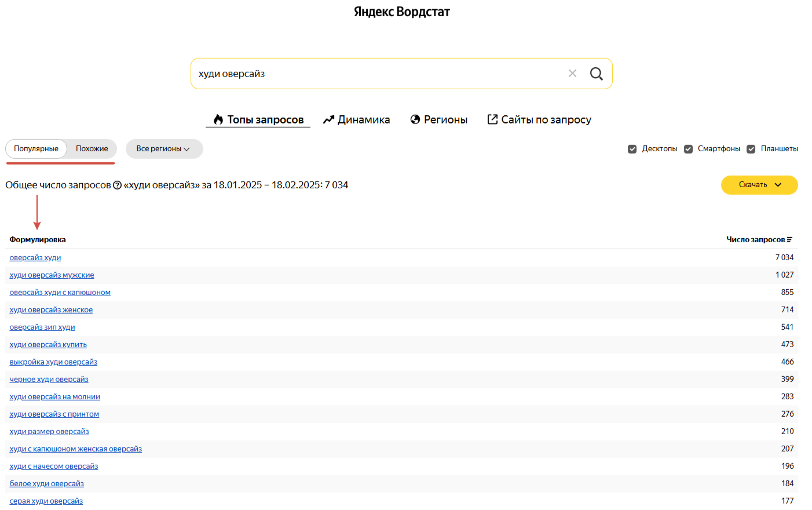Click the 210 count value
The width and height of the screenshot is (812, 510).
[787, 431]
